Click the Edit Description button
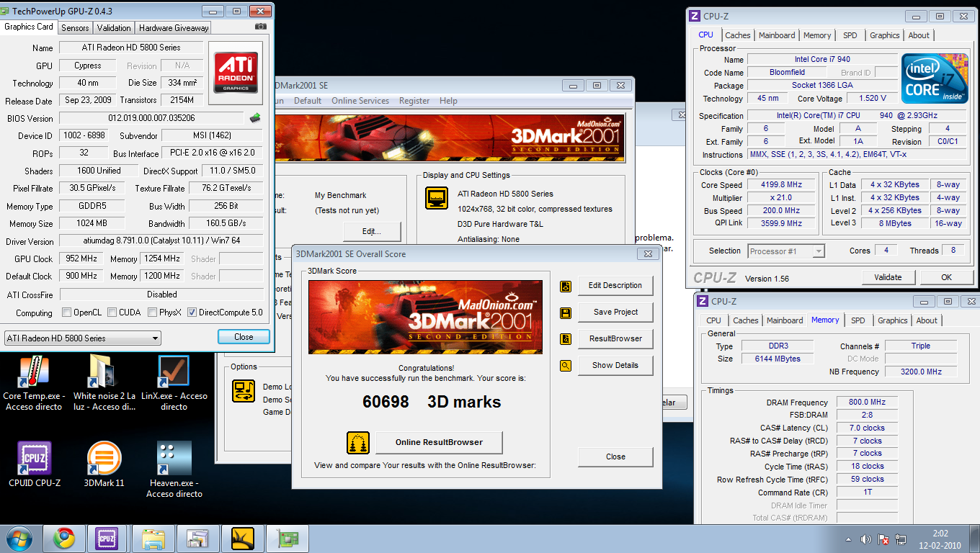 click(x=615, y=285)
